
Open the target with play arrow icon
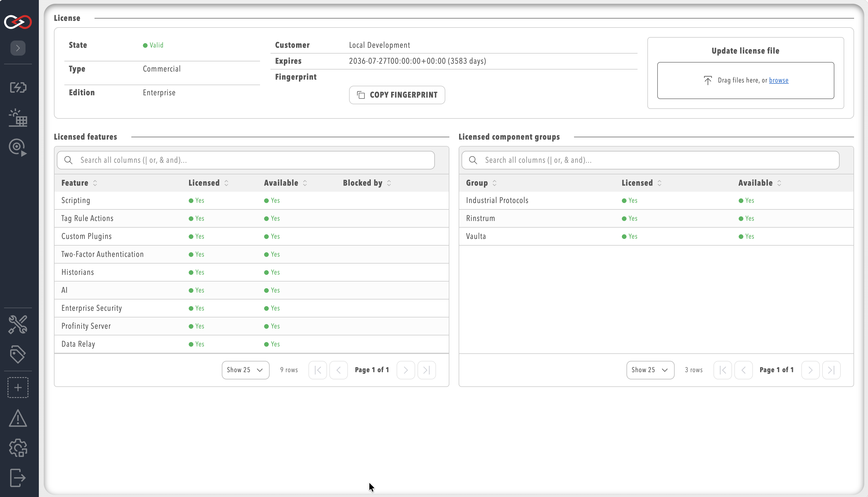pos(18,147)
